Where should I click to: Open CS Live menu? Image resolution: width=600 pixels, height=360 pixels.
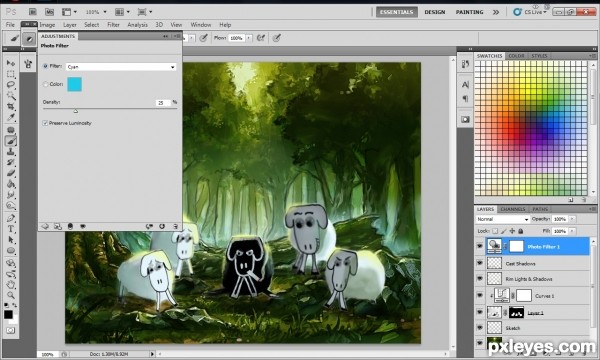pyautogui.click(x=531, y=12)
